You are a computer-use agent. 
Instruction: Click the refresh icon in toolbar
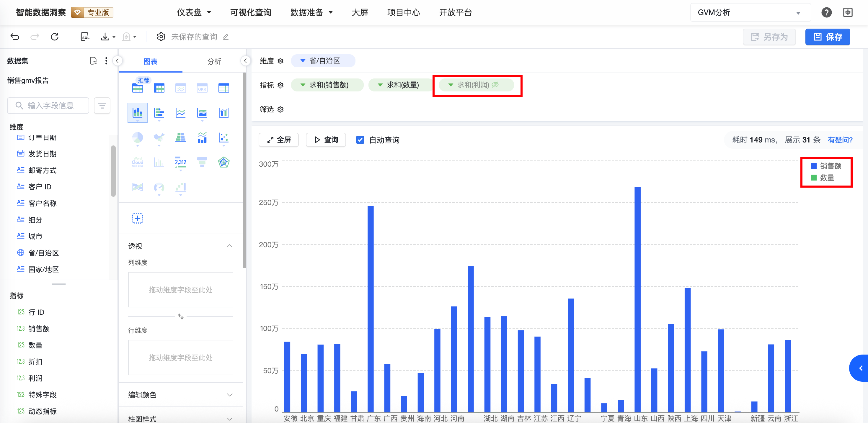coord(55,37)
